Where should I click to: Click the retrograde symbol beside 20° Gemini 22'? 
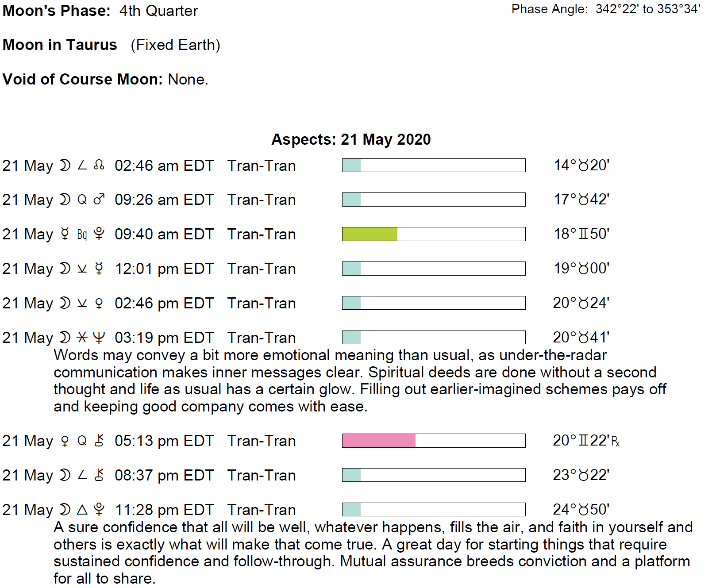(616, 441)
